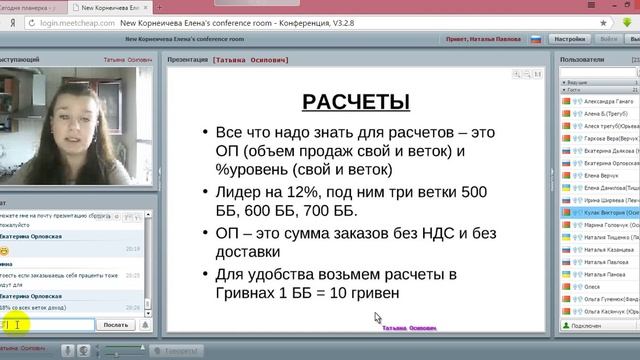Adjust the lower speaker volume slider

[x=124, y=355]
